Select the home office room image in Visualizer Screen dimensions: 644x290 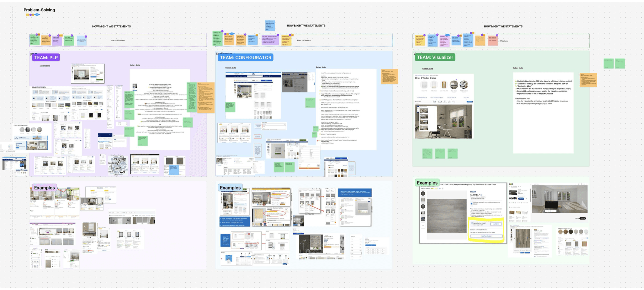[x=444, y=122]
